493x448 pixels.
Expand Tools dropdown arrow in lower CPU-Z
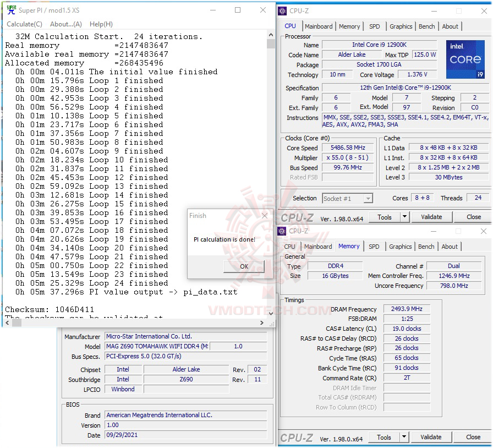[404, 438]
